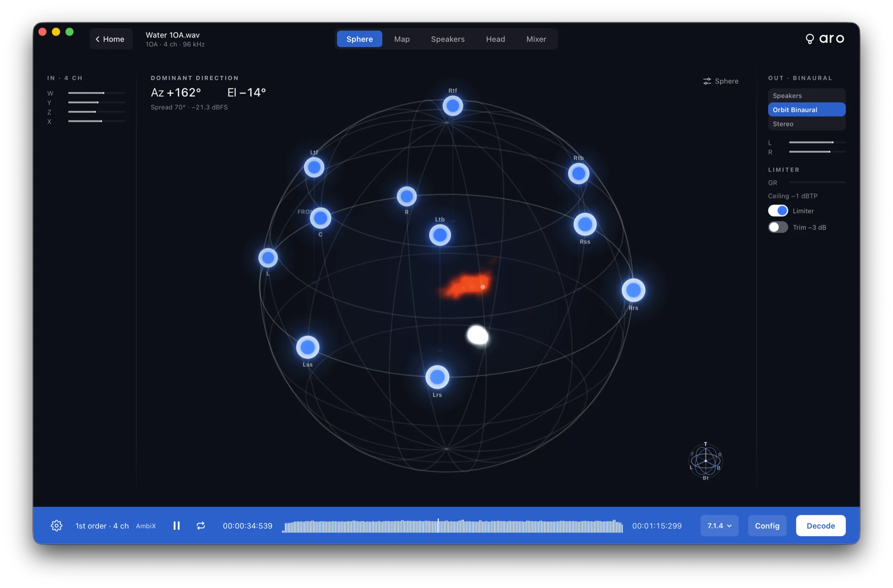Select the C speaker node
Viewport: 893px width, 588px height.
click(320, 218)
